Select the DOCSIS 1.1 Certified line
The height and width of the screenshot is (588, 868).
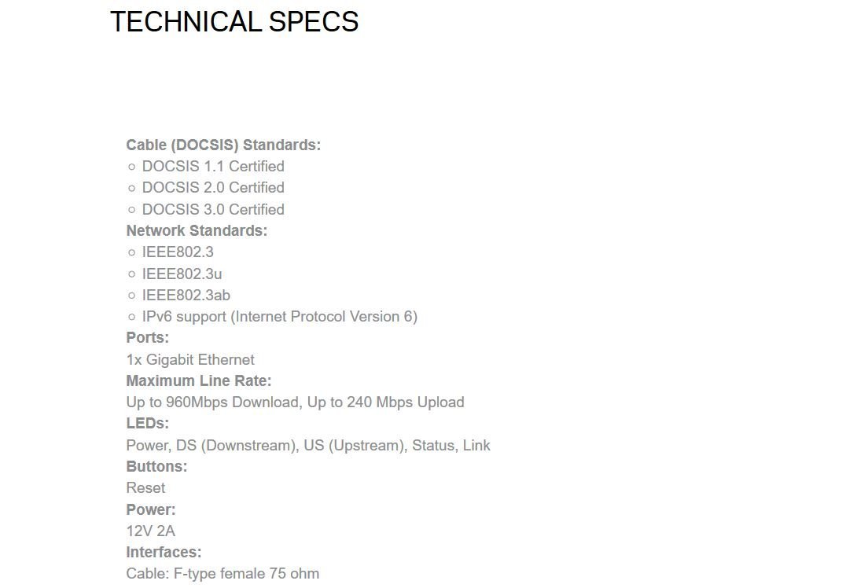click(x=213, y=166)
